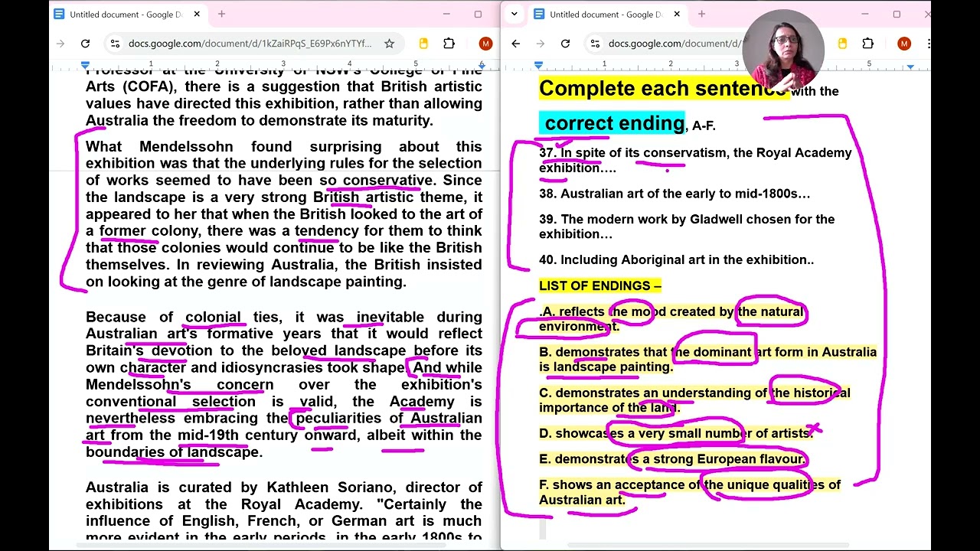Reload the page in the right window
The width and height of the screenshot is (980, 551).
click(565, 44)
